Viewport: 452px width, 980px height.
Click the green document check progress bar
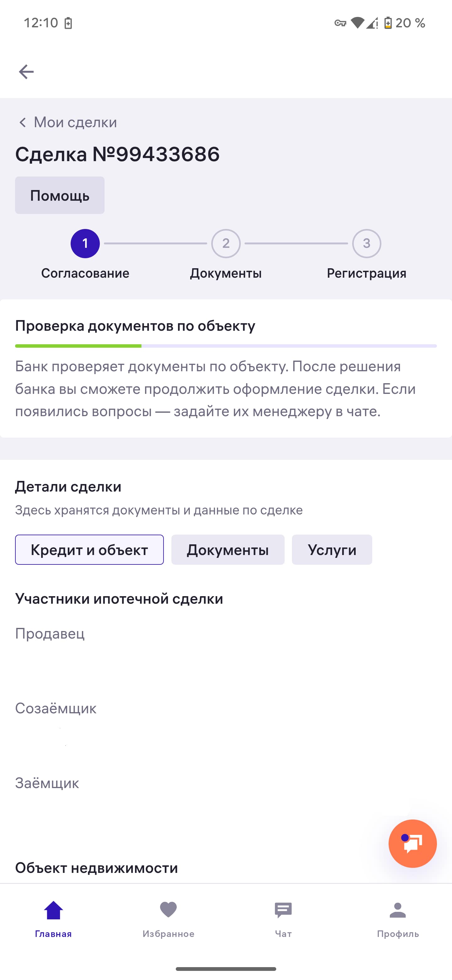pos(226,346)
